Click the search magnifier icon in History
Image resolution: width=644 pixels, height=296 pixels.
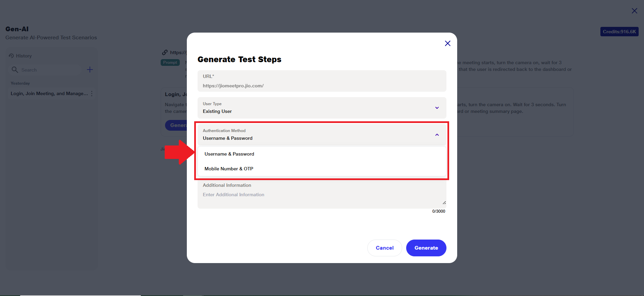15,70
